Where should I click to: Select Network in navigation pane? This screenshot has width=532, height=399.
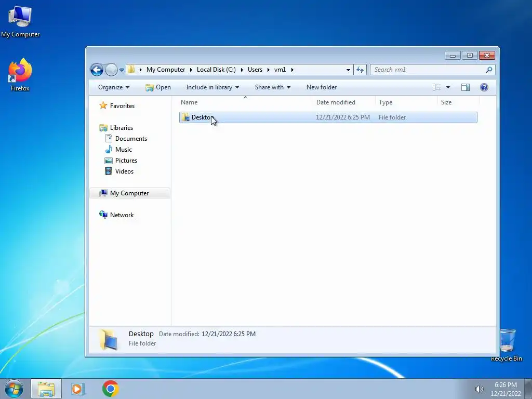[122, 215]
